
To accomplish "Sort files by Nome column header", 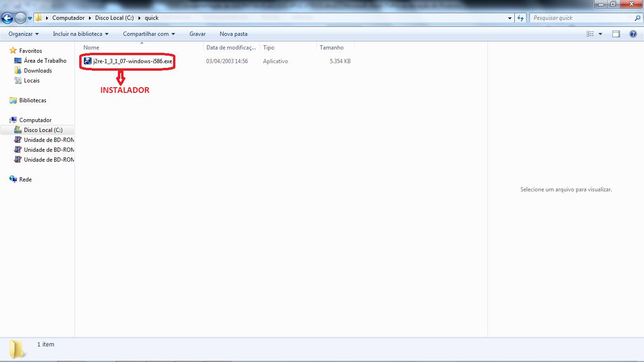I will [91, 48].
